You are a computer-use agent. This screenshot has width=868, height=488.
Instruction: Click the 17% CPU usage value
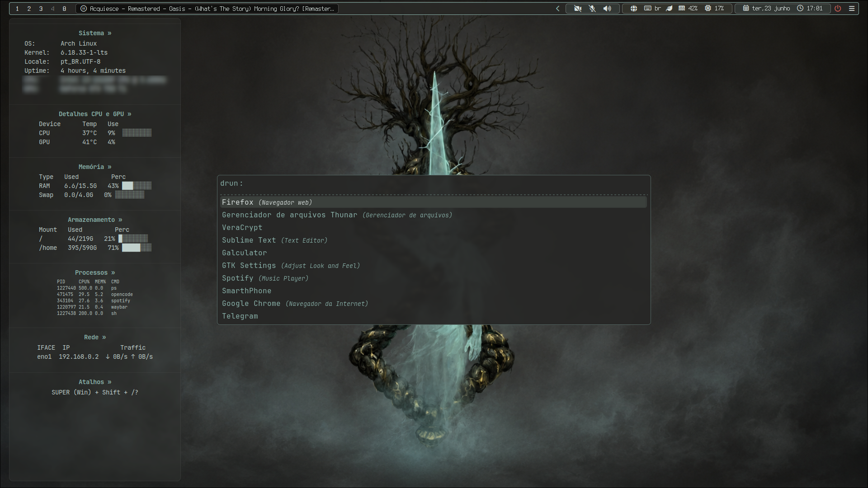pos(719,9)
